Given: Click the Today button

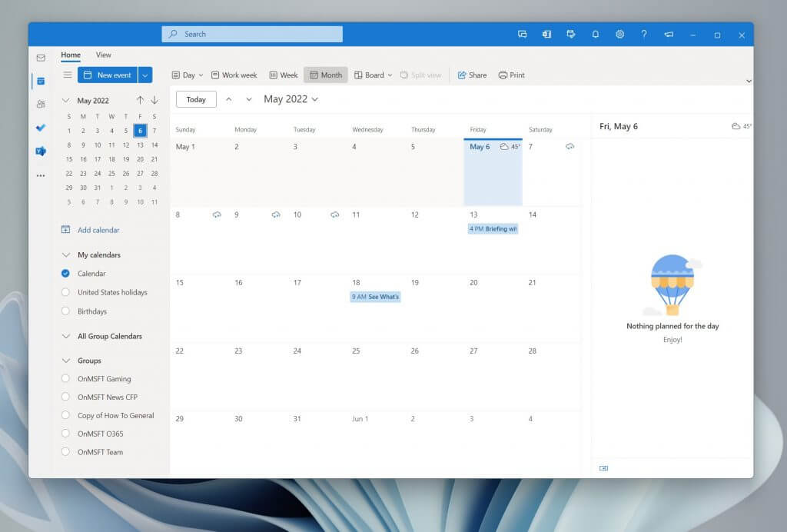Looking at the screenshot, I should (x=196, y=99).
